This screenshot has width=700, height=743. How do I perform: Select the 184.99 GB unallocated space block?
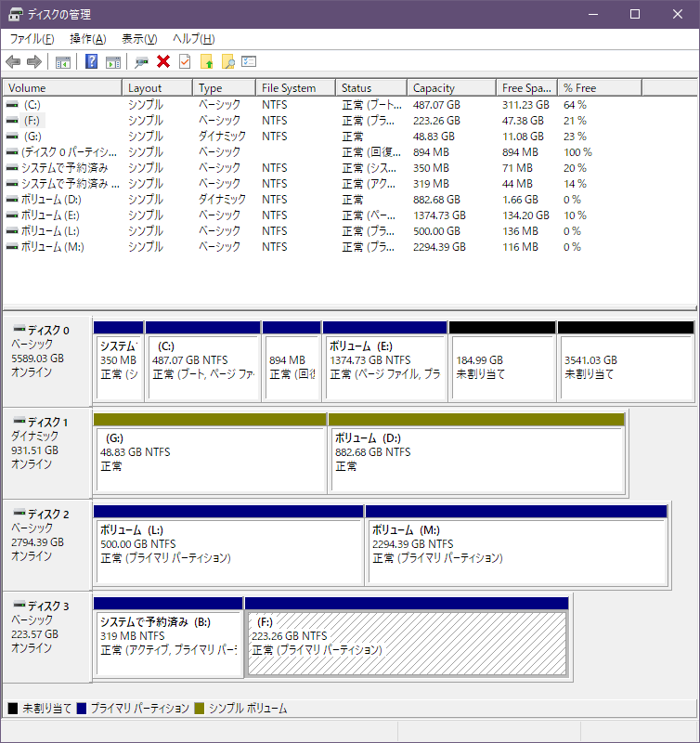tap(502, 361)
